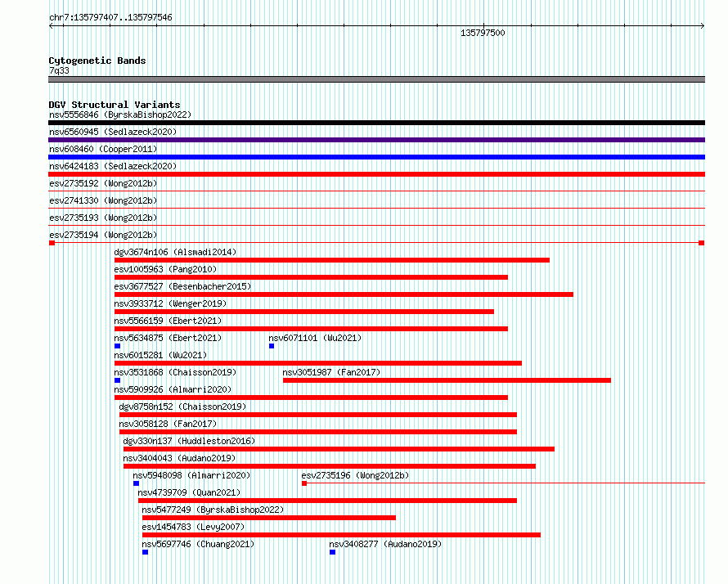Select the red nsv3933712 variant bar
Viewport: 728px width, 584px height.
coord(304,312)
